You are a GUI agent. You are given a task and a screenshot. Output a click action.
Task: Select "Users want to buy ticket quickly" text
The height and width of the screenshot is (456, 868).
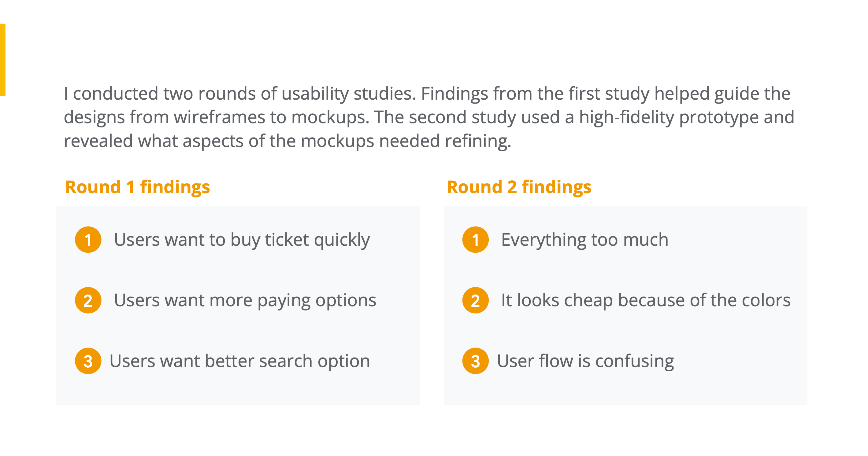click(242, 240)
